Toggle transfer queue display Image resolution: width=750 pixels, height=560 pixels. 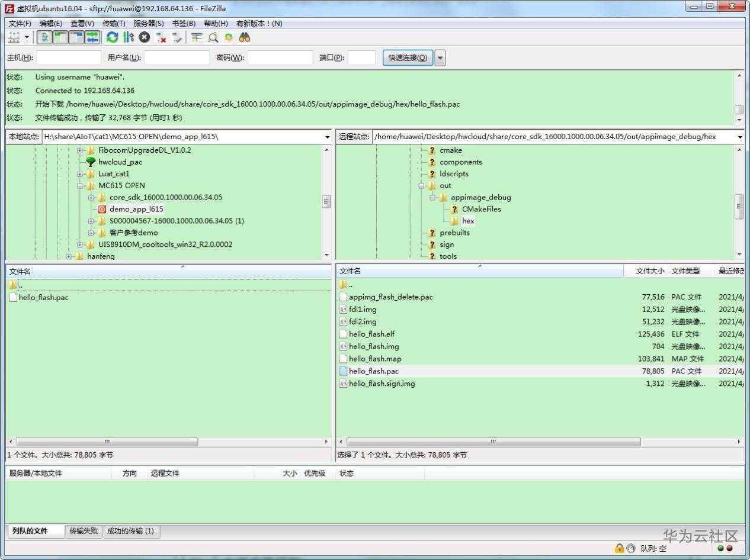92,37
